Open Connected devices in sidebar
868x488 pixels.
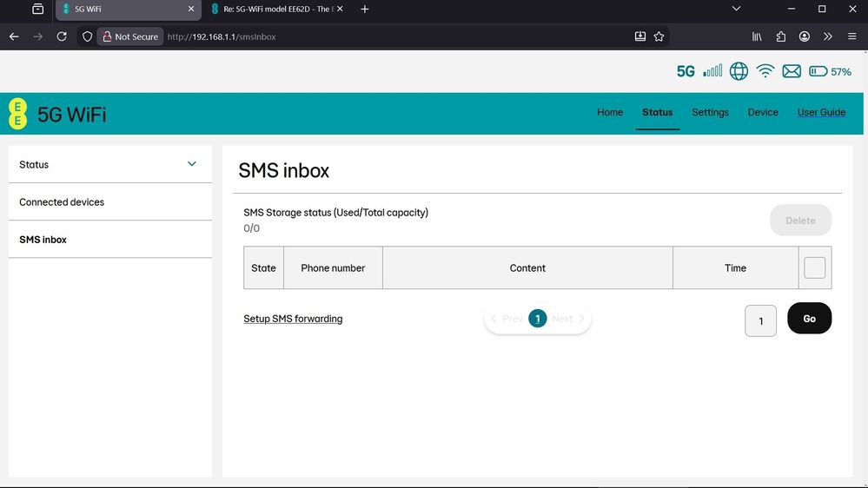click(110, 202)
